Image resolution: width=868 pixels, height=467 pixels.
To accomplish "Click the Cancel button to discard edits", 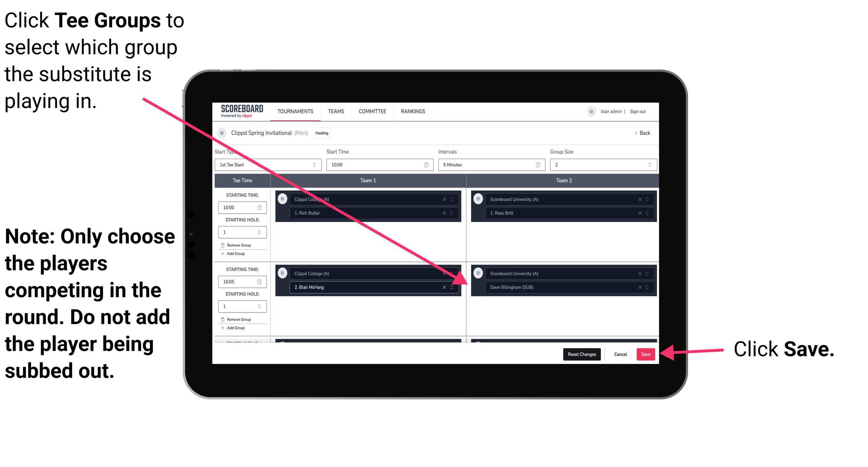I will (620, 353).
